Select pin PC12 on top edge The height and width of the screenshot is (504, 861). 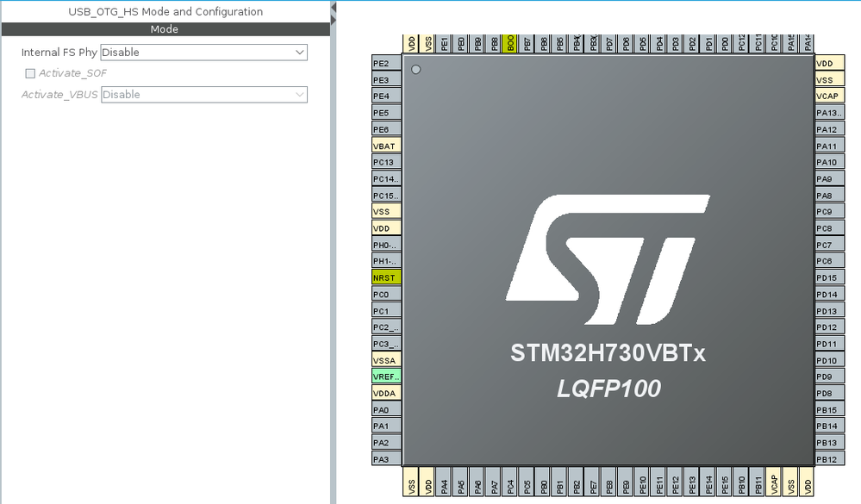point(741,43)
